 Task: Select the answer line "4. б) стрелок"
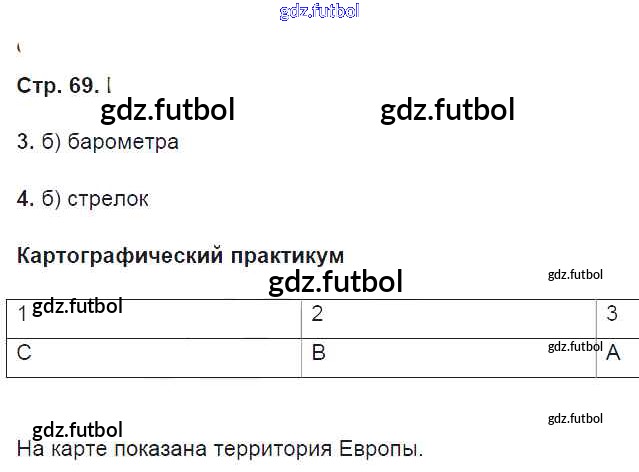pos(83,199)
